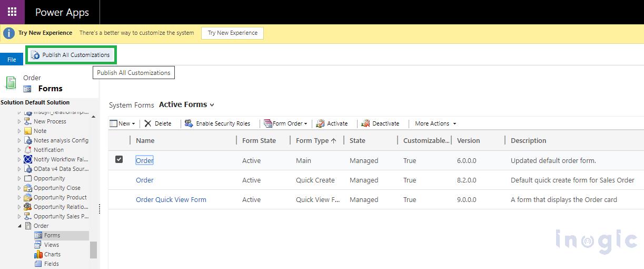Collapse the Order entity tree node
The width and height of the screenshot is (644, 269).
coord(20,226)
